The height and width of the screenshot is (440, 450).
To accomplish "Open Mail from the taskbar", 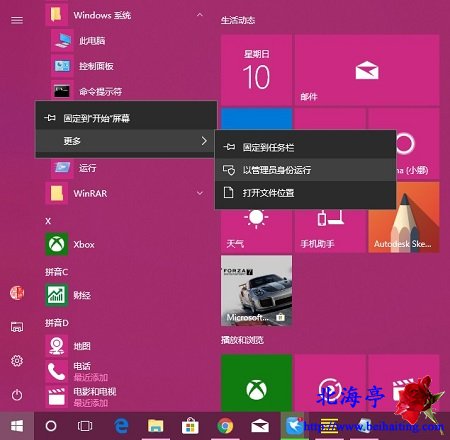I will 260,426.
